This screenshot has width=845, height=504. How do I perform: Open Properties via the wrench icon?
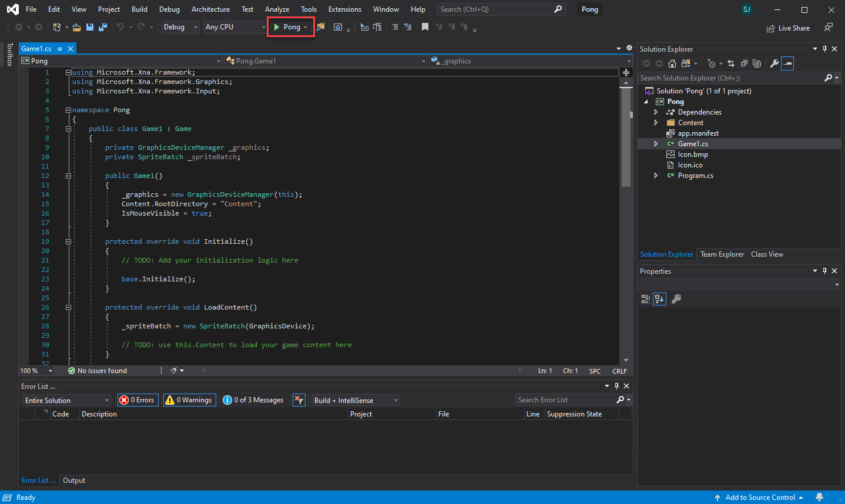click(x=774, y=63)
